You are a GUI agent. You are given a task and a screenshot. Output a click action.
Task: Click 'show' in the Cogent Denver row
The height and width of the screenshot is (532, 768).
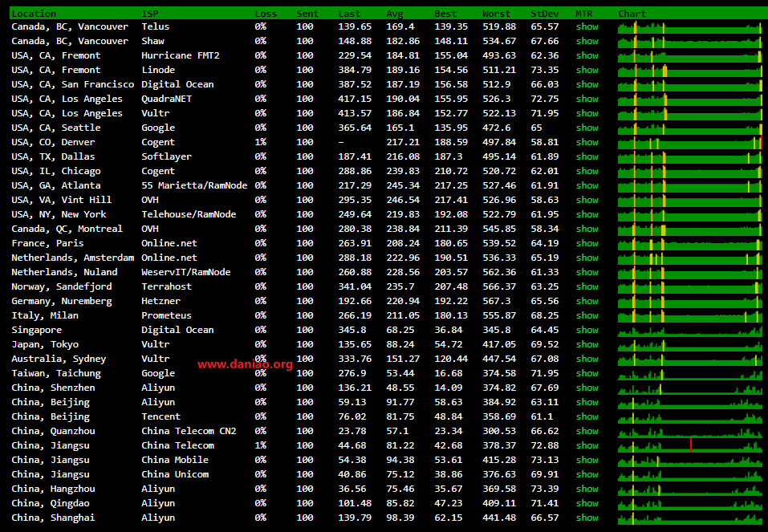pyautogui.click(x=587, y=142)
